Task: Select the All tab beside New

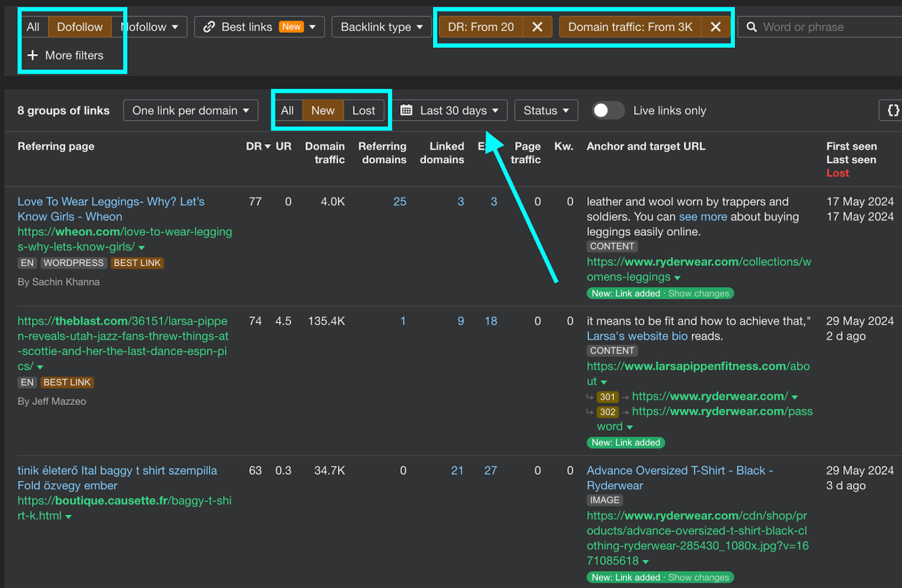Action: click(288, 110)
